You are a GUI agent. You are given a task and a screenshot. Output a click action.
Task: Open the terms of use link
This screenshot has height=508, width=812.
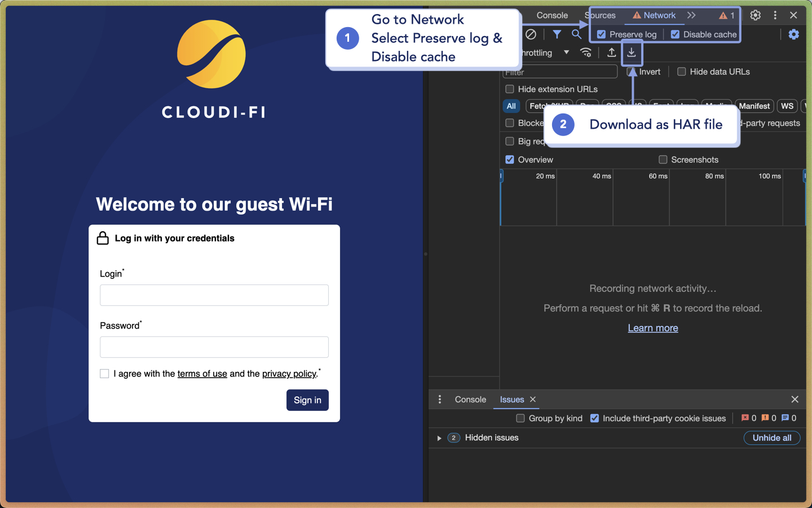[x=202, y=374]
